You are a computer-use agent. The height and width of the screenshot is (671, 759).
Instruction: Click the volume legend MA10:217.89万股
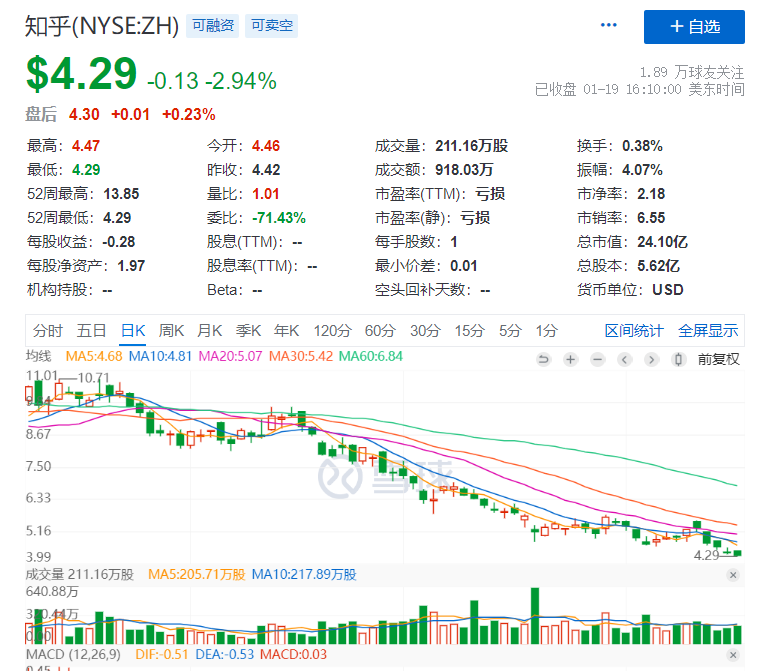(x=304, y=575)
